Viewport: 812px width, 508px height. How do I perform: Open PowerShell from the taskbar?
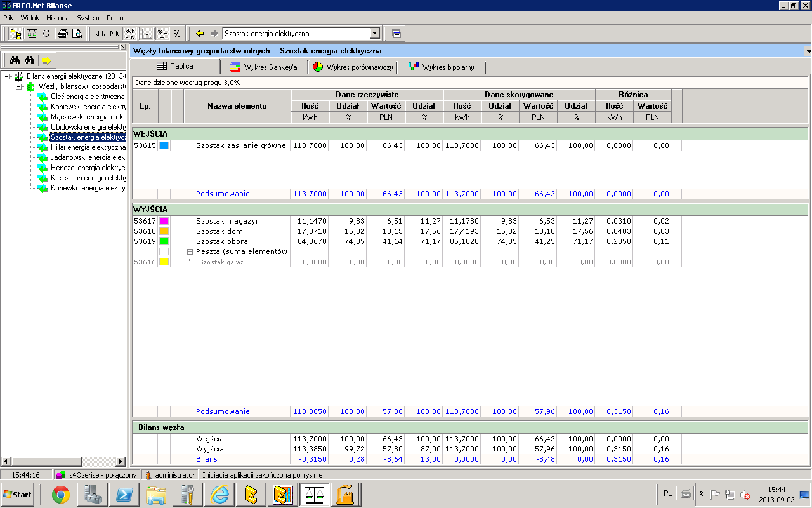coord(124,494)
